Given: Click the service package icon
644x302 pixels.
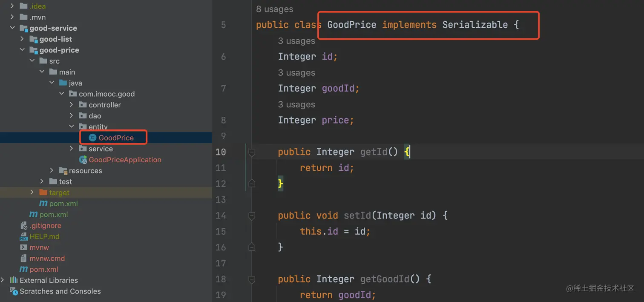Looking at the screenshot, I should click(83, 149).
